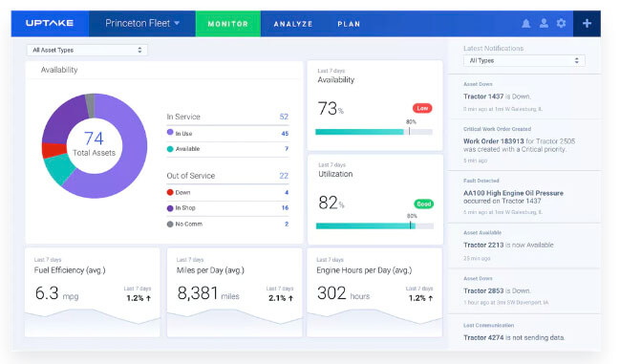The width and height of the screenshot is (620, 364).
Task: Click the Latest Notifications heading
Action: click(x=493, y=48)
